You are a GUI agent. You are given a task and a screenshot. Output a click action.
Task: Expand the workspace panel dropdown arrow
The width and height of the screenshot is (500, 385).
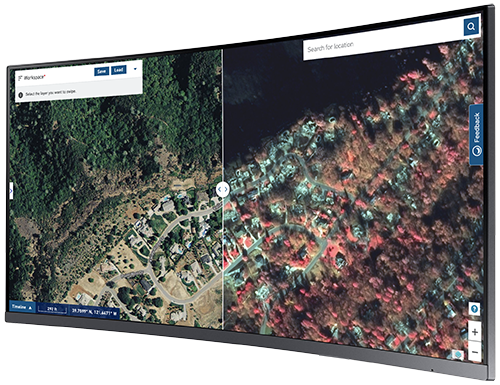tap(135, 69)
